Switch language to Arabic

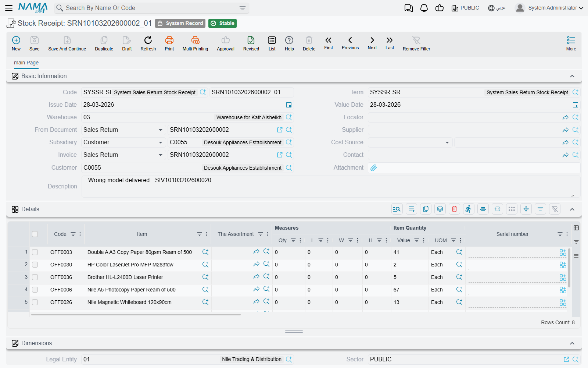[x=497, y=8]
